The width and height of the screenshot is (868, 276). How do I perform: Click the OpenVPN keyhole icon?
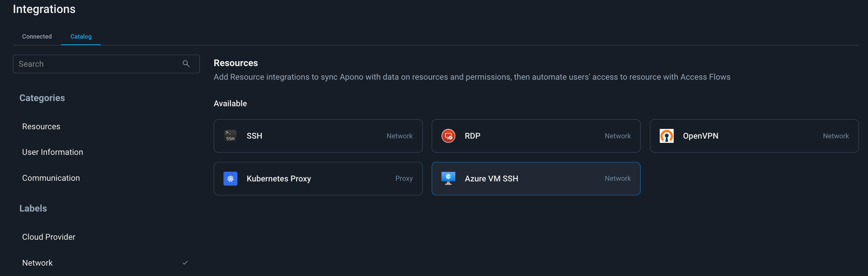click(666, 136)
